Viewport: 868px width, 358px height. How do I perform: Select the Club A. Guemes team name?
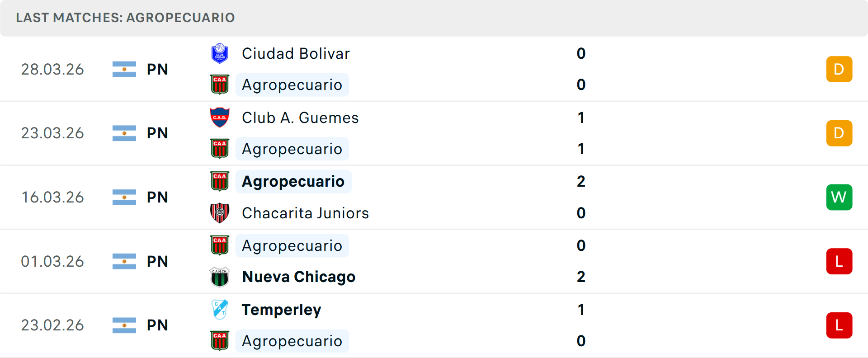click(x=300, y=118)
